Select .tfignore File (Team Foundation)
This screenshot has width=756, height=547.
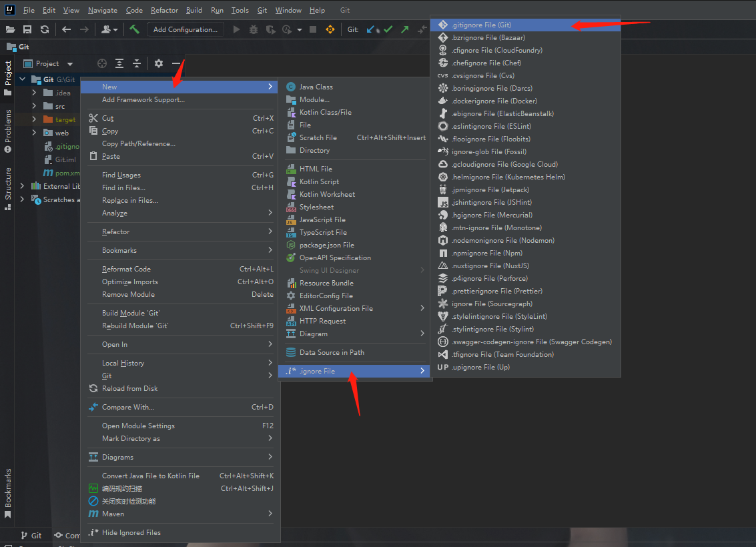click(x=525, y=354)
